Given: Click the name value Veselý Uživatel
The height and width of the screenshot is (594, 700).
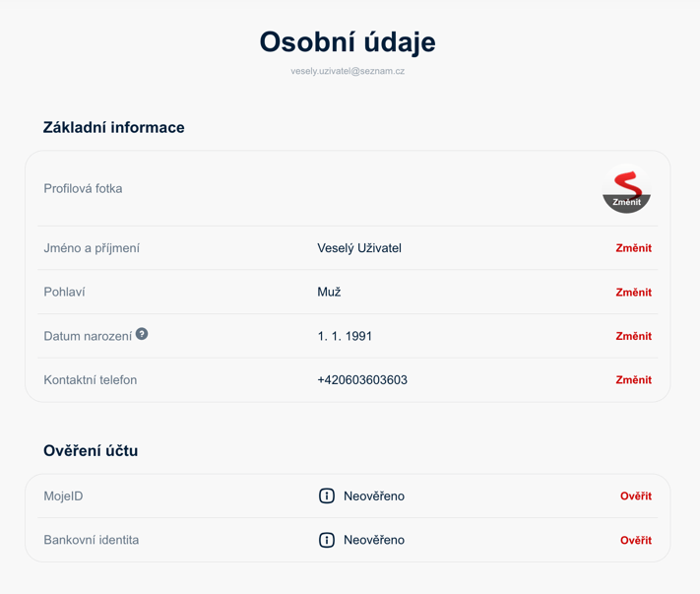Looking at the screenshot, I should coord(359,248).
